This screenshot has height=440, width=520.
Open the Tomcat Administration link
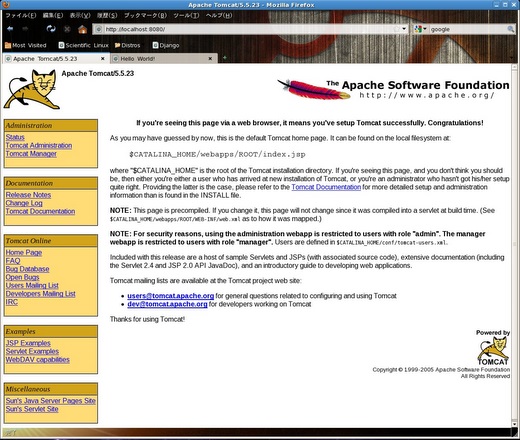click(39, 146)
